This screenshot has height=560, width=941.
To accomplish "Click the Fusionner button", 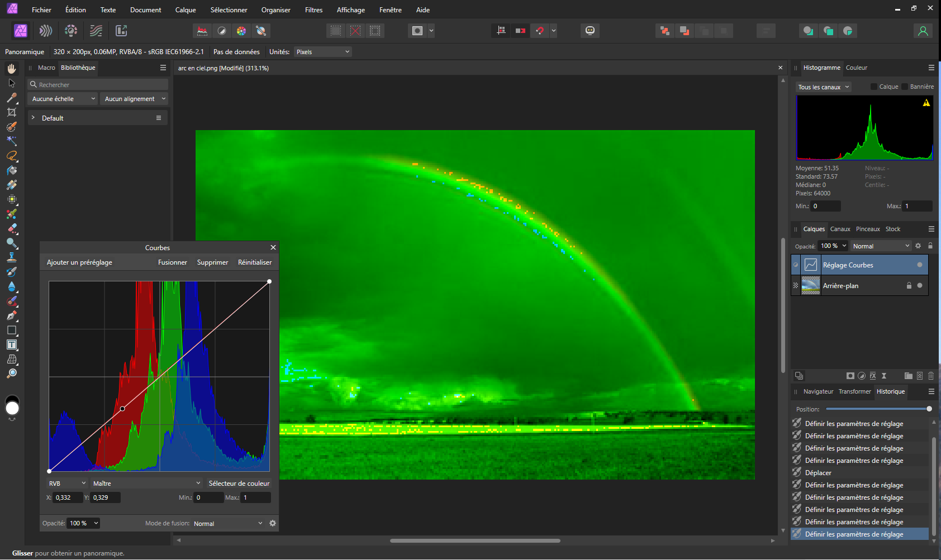I will (173, 262).
